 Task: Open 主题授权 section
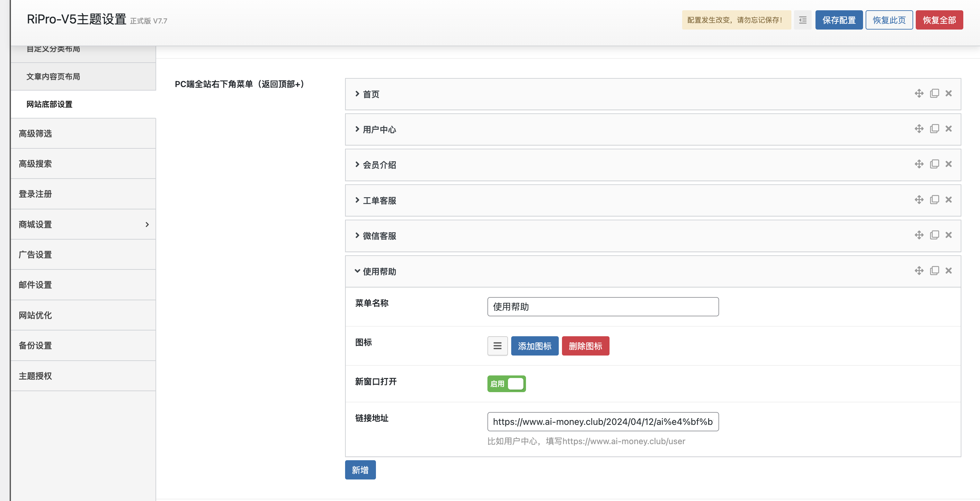(x=83, y=376)
